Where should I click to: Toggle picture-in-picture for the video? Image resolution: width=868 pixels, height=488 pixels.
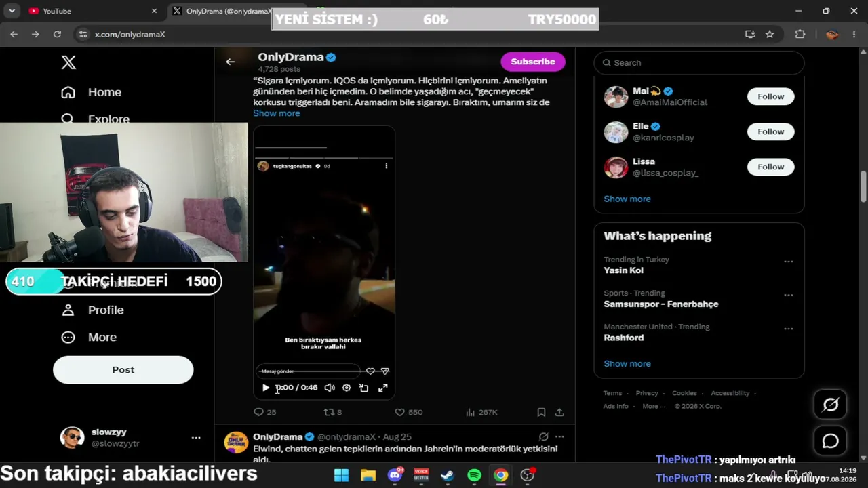364,388
